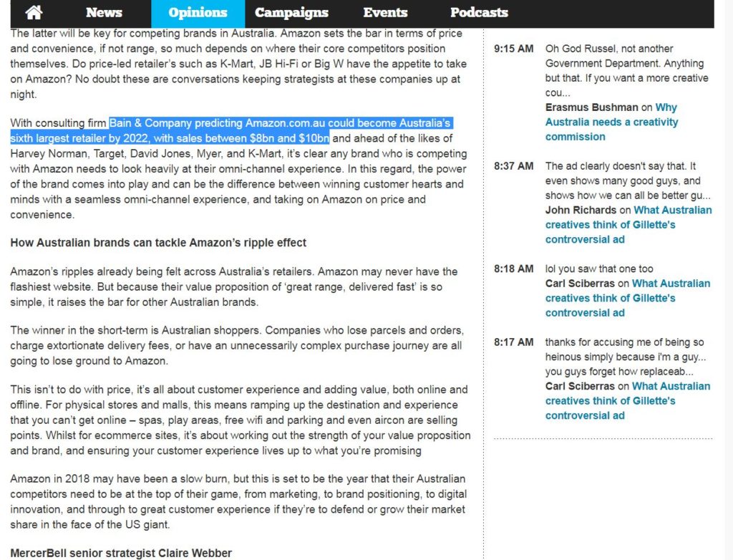This screenshot has height=560, width=733.
Task: Click Carl Sciberras on the 8:17 AM comment
Action: (x=581, y=386)
